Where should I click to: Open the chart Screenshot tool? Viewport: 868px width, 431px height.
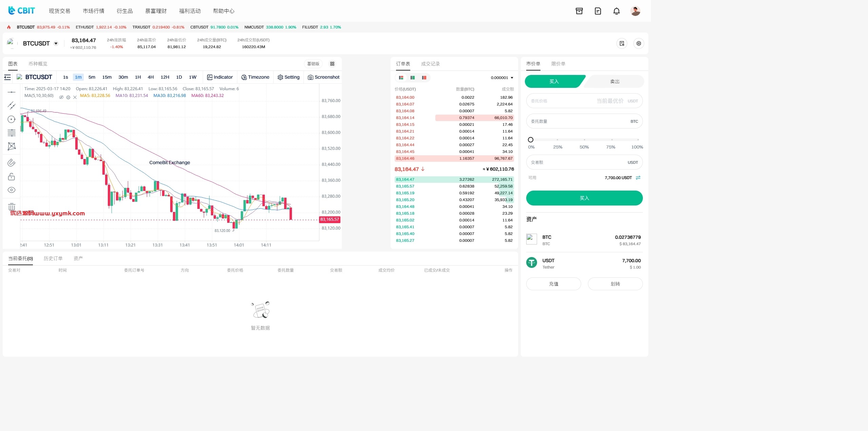323,77
